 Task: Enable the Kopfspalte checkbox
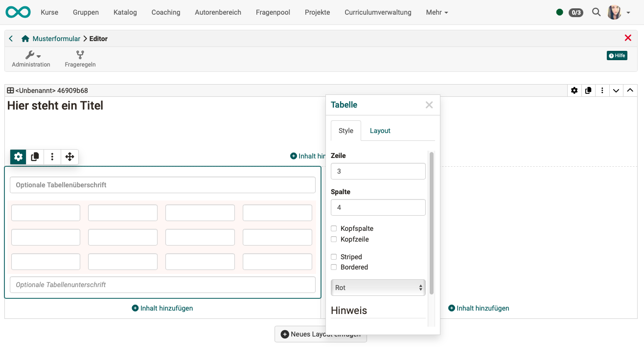pyautogui.click(x=334, y=228)
